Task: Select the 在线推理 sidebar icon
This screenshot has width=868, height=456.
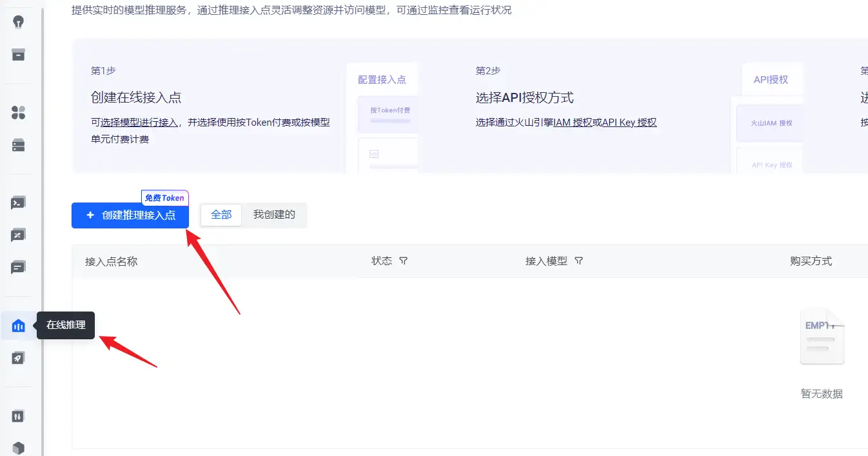Action: pyautogui.click(x=19, y=326)
